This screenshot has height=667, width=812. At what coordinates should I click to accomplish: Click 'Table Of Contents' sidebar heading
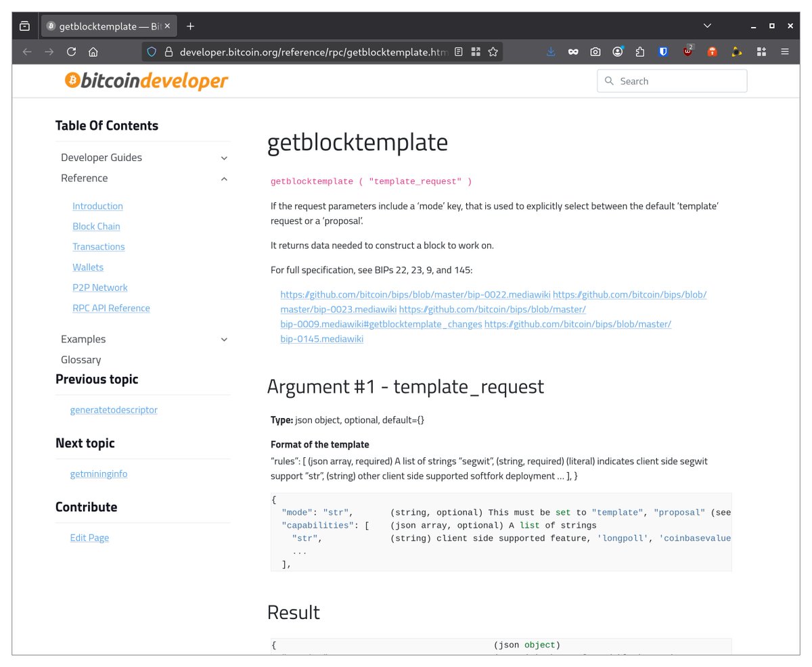click(107, 126)
